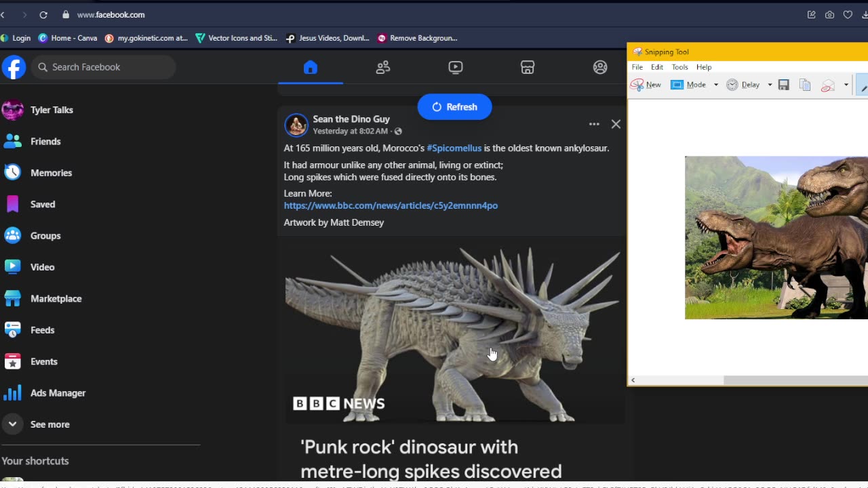Open the Facebook Home tab

[311, 67]
